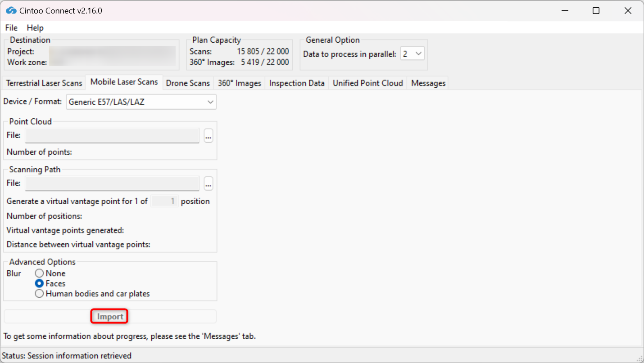Image resolution: width=644 pixels, height=363 pixels.
Task: Click the vantage point position number field
Action: 164,201
